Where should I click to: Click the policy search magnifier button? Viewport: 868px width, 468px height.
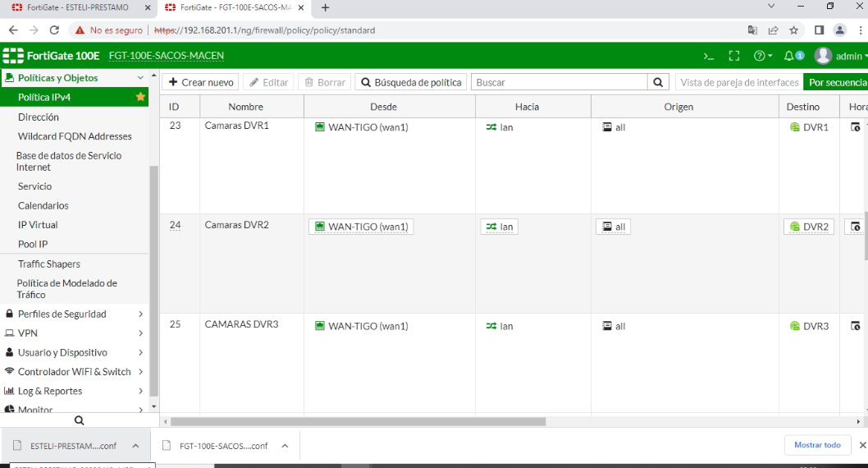[658, 82]
